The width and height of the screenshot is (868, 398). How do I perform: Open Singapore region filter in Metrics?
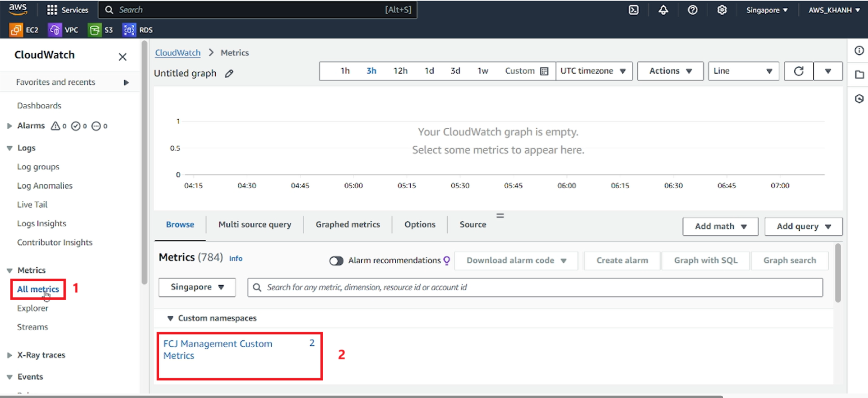[x=197, y=287]
